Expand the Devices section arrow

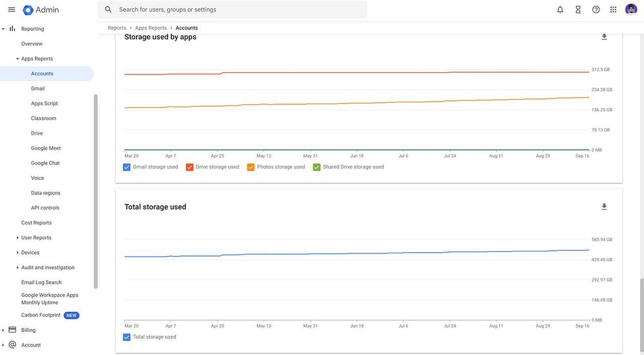[x=17, y=253]
